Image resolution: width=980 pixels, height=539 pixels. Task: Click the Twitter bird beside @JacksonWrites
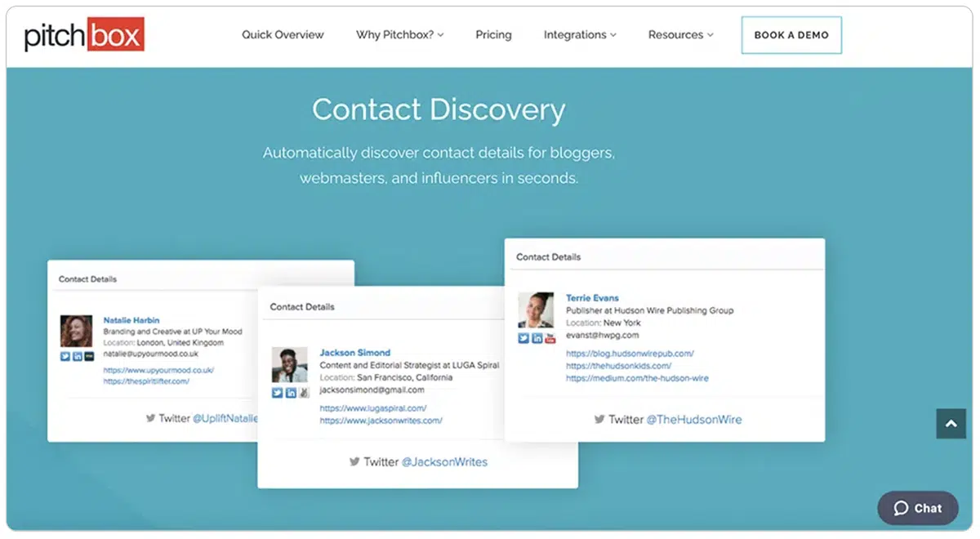[x=354, y=461]
